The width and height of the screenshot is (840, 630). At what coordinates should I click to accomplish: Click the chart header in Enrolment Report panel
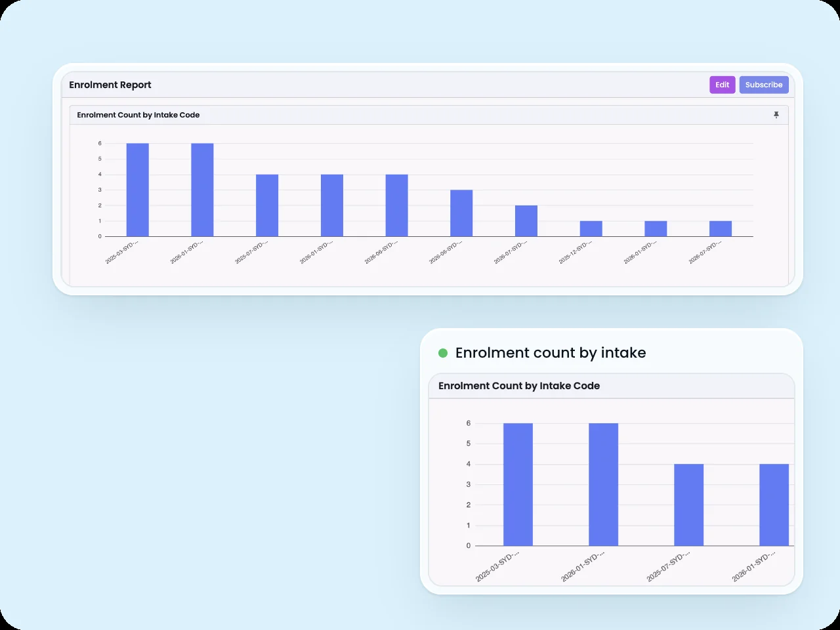429,115
